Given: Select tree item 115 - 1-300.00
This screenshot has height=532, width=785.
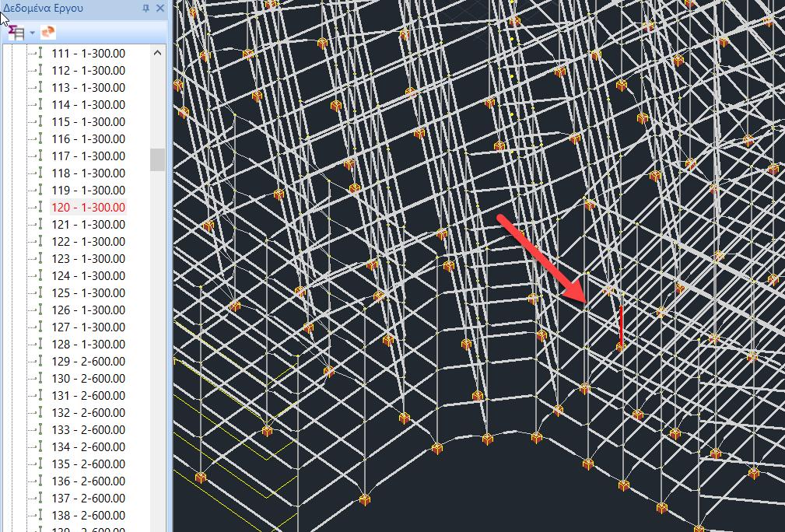Looking at the screenshot, I should 88,121.
